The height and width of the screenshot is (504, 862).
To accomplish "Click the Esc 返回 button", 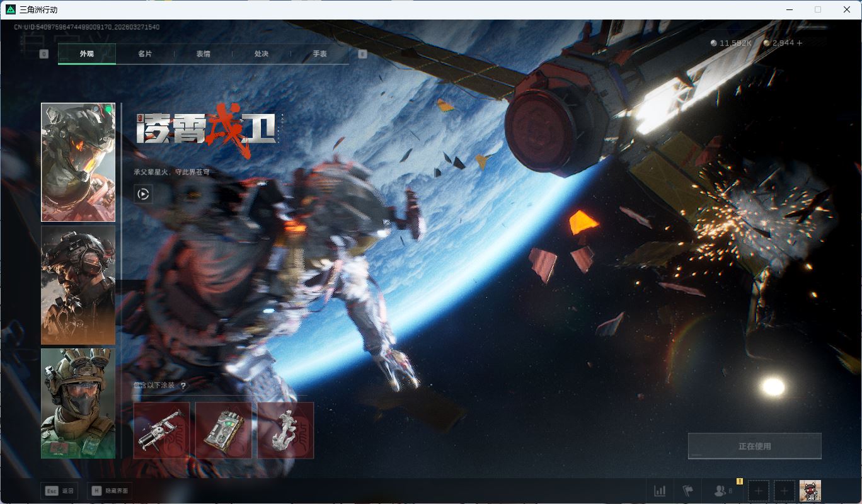I will [x=59, y=491].
